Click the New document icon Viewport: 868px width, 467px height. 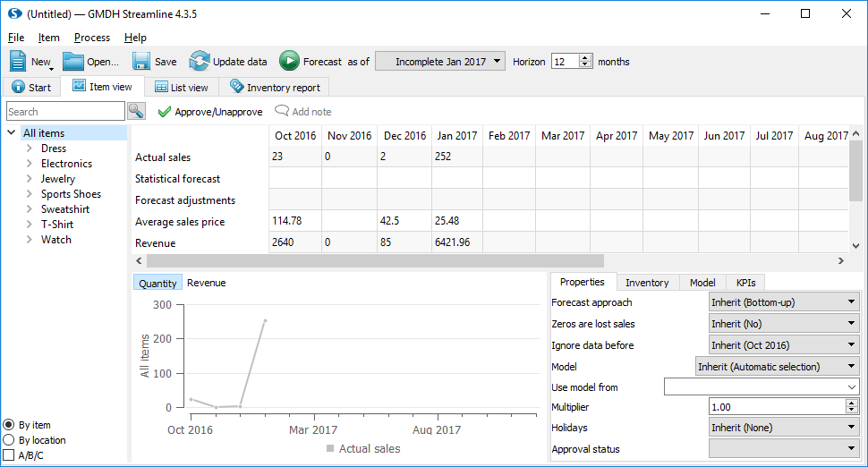click(19, 62)
